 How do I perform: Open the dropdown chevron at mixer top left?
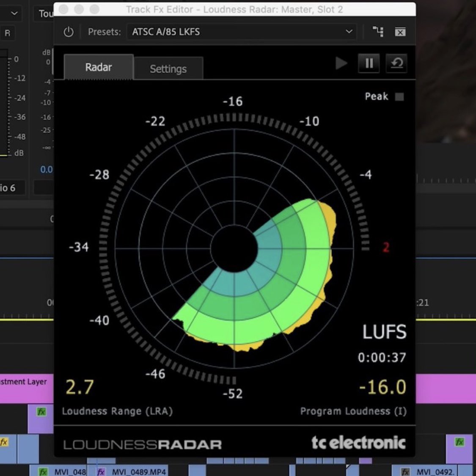(14, 14)
